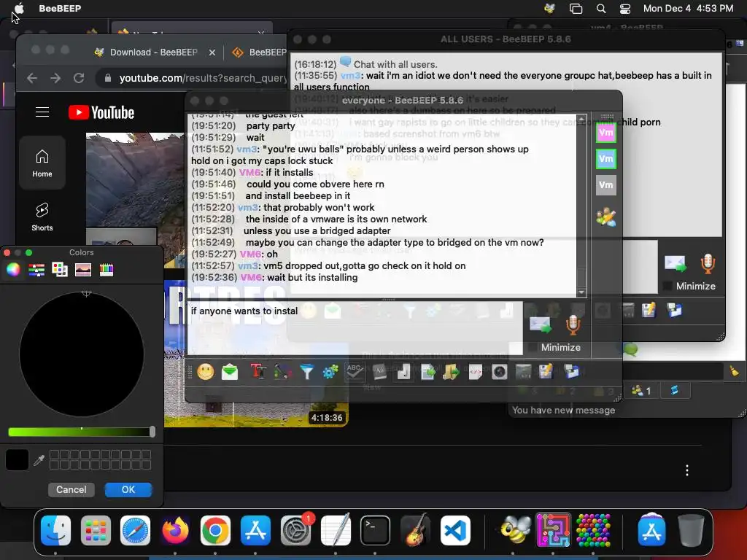Open the BeeBEEP menu in menu bar
The height and width of the screenshot is (560, 747).
[60, 8]
